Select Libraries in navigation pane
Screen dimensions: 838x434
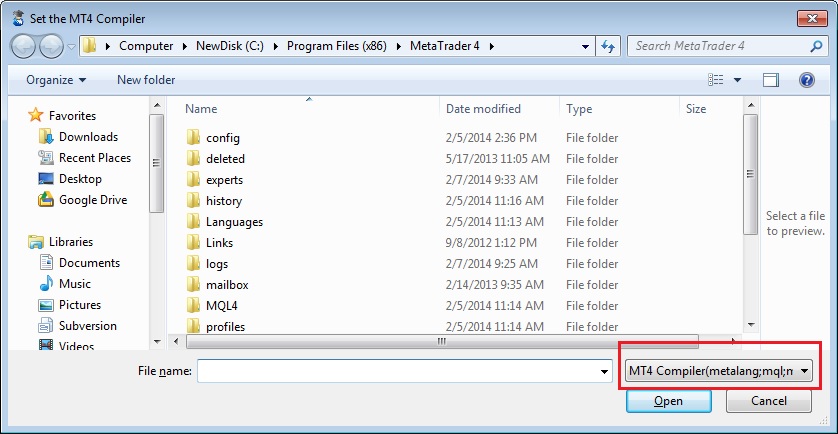(71, 242)
